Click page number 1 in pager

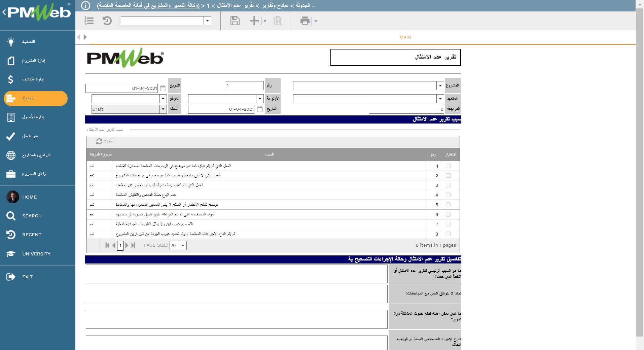point(120,245)
